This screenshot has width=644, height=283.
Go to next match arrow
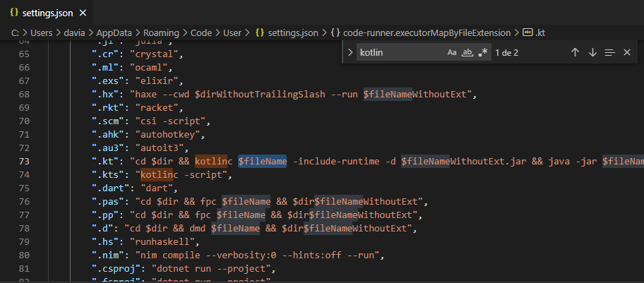[x=592, y=52]
